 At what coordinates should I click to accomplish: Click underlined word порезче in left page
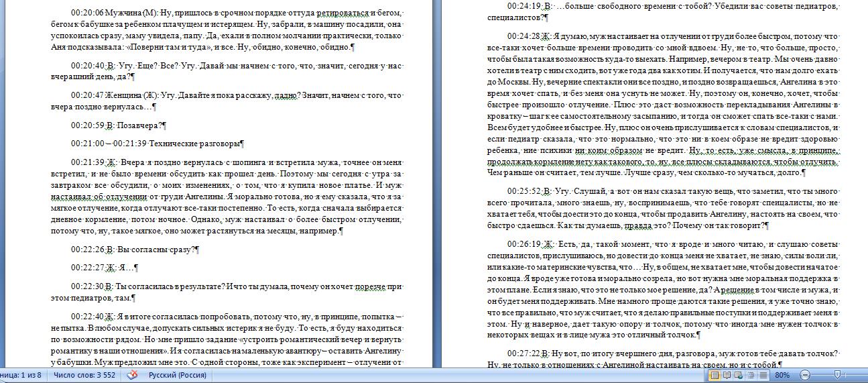(x=370, y=286)
